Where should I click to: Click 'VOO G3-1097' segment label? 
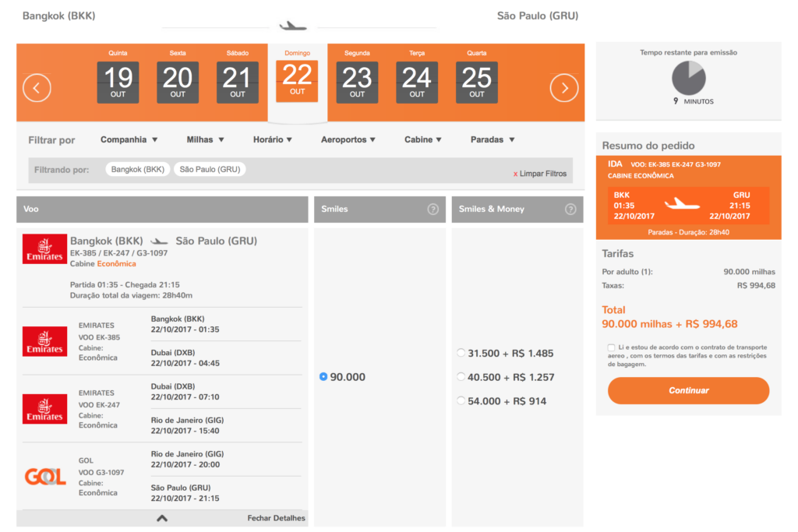point(101,473)
